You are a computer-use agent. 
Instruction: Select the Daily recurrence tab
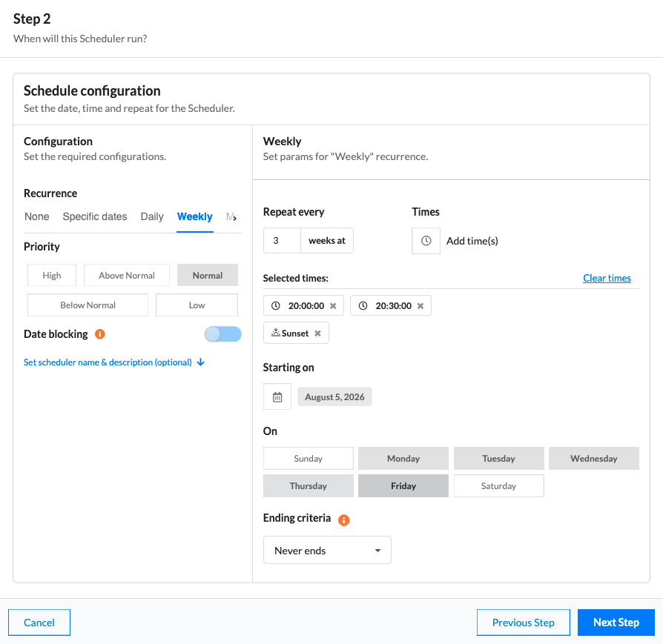tap(152, 217)
